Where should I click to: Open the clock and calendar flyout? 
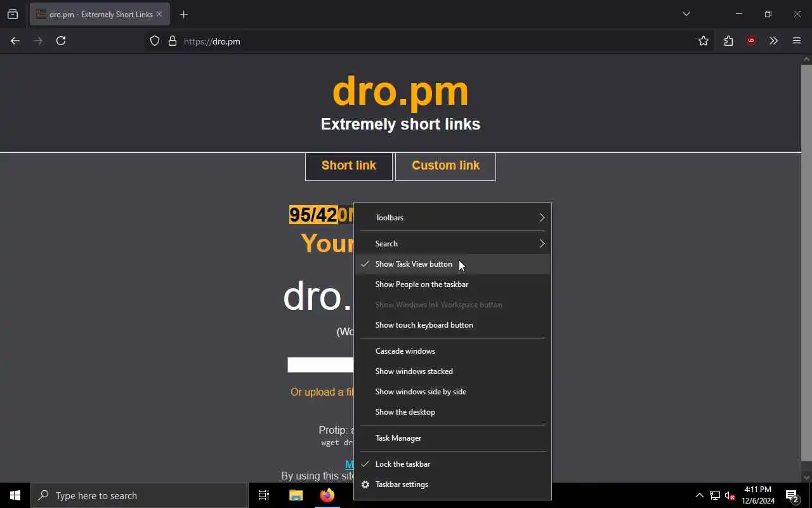[758, 495]
